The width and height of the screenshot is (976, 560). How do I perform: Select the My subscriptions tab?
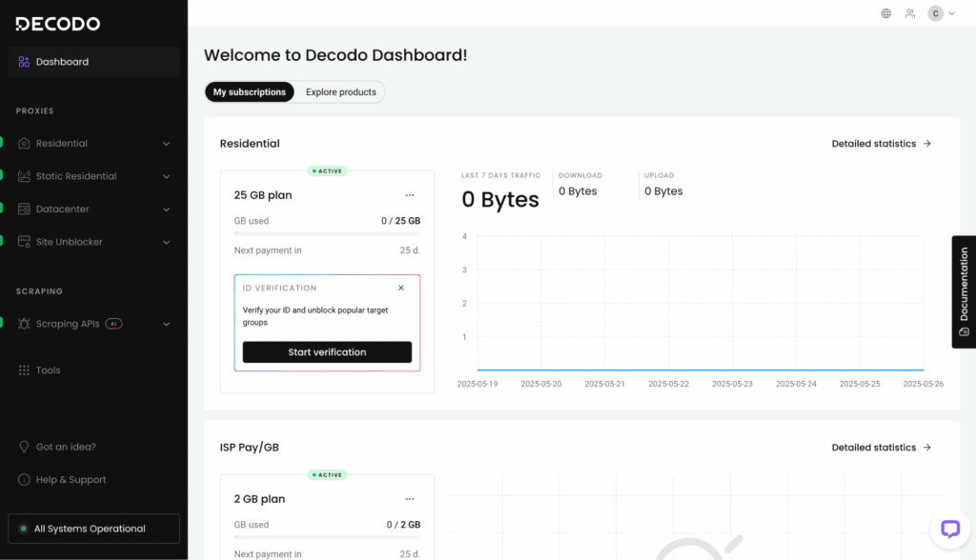(x=249, y=91)
